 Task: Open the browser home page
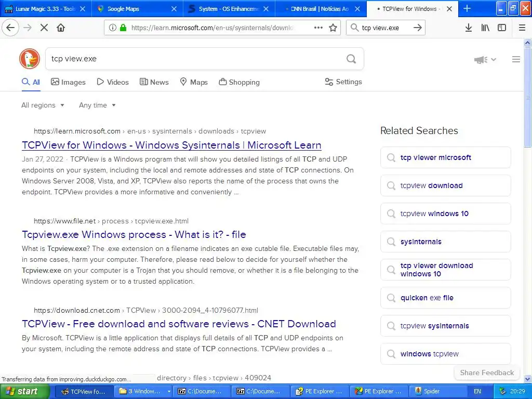click(61, 28)
